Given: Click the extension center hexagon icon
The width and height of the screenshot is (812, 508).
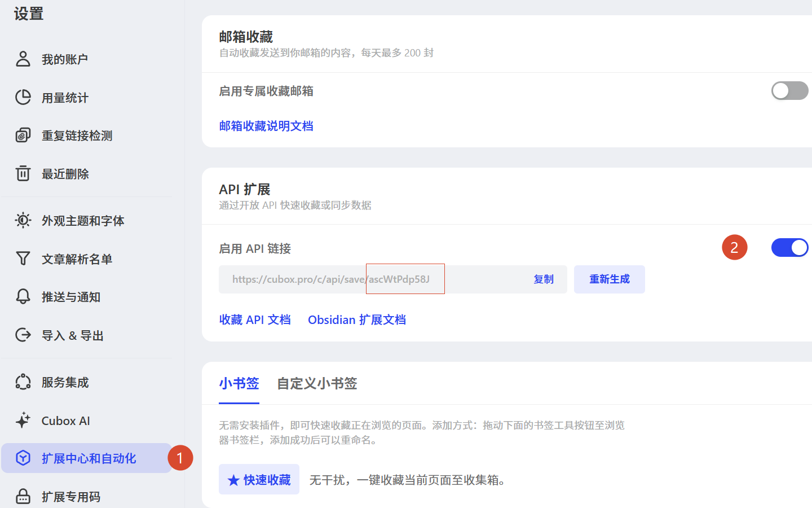Looking at the screenshot, I should (23, 458).
